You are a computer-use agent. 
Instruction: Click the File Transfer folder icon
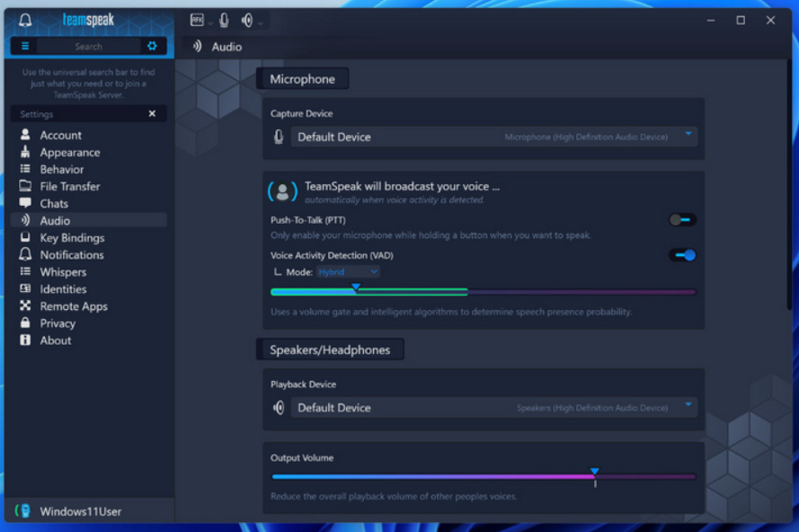pyautogui.click(x=25, y=185)
